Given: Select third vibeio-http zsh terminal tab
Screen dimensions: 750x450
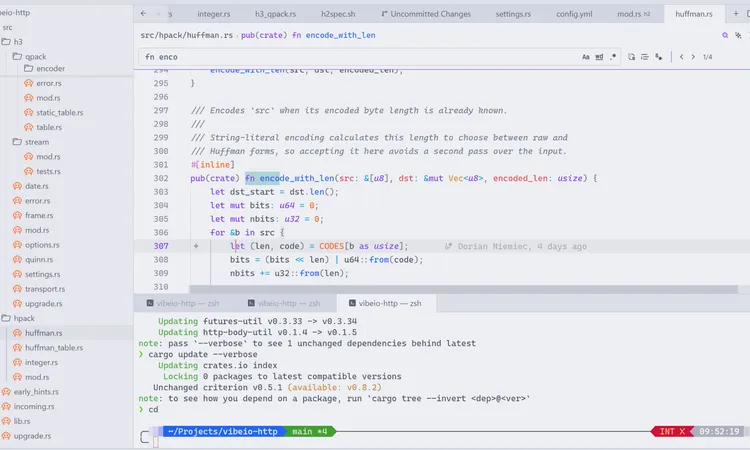Looking at the screenshot, I should pos(386,303).
